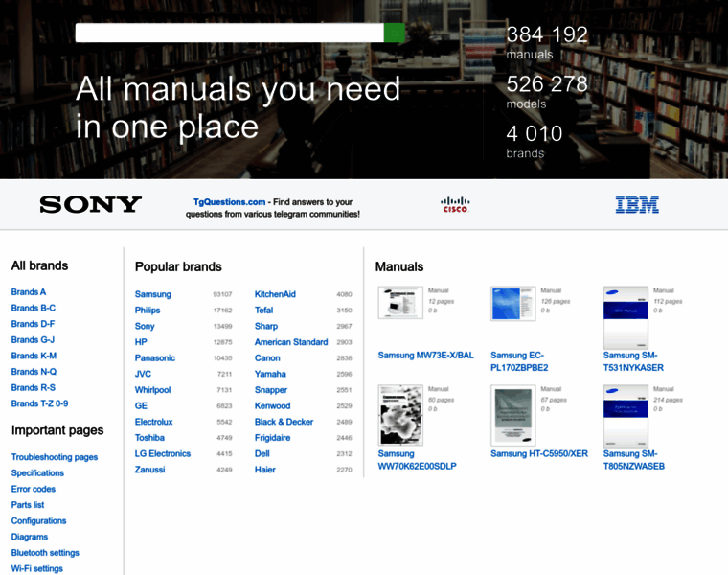The width and height of the screenshot is (728, 575).
Task: Open Brands N-Q list
Action: pyautogui.click(x=34, y=372)
